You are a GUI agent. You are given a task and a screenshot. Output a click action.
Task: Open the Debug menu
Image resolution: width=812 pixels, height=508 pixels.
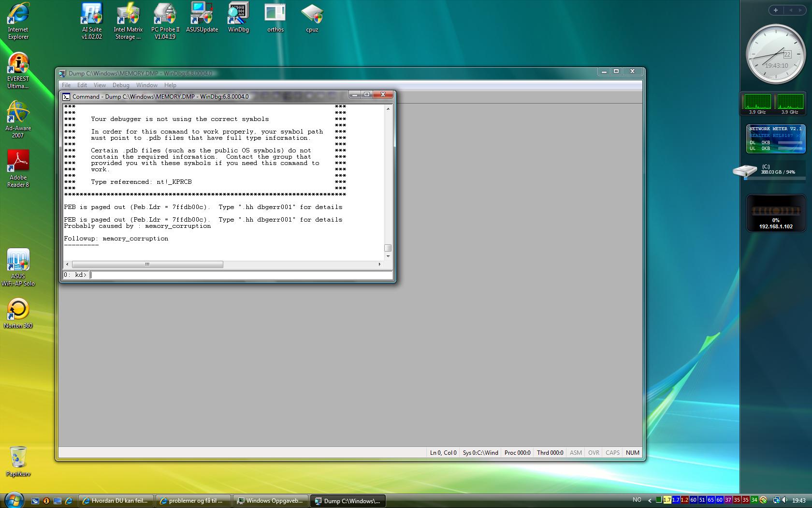coord(121,85)
